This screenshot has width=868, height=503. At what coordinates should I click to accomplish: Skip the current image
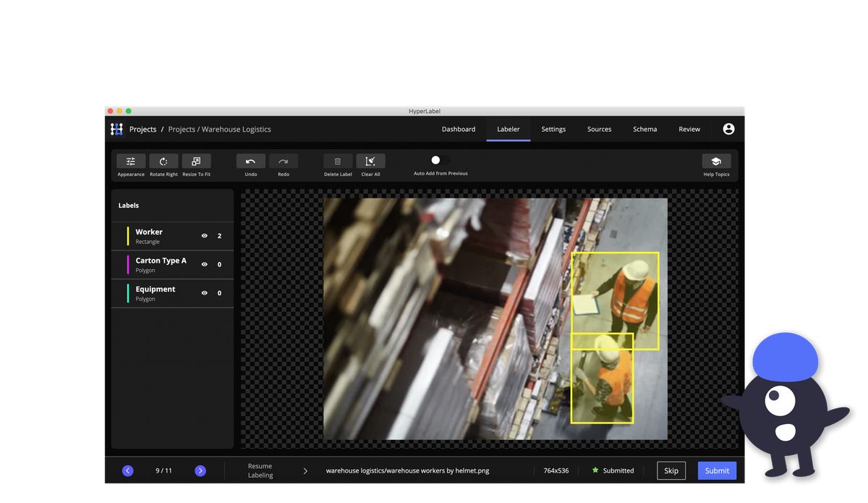(671, 470)
